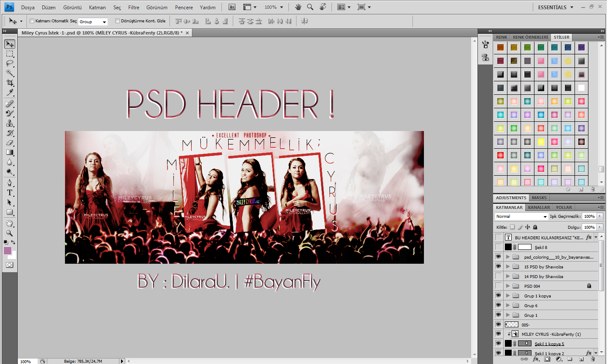Click the zoom percentage field in the status bar
607x364 pixels.
(x=26, y=361)
